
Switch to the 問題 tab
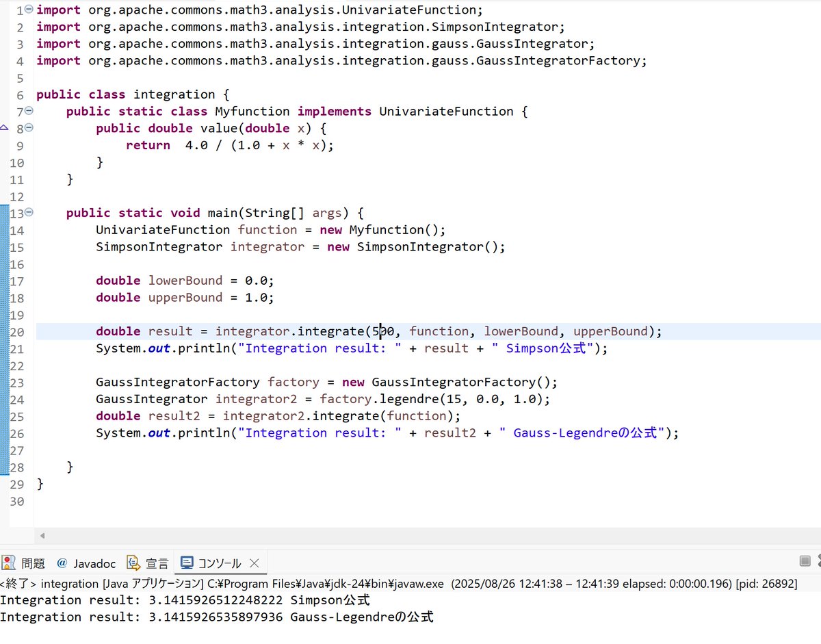coord(24,563)
